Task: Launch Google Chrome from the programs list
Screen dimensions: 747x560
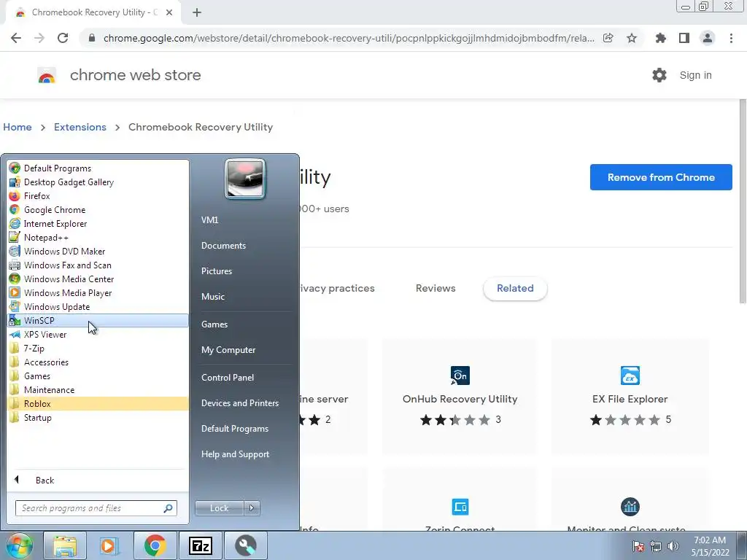Action: [98, 209]
